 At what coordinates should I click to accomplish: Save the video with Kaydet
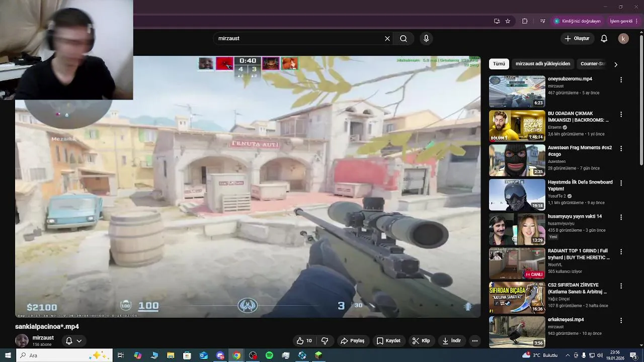[388, 341]
